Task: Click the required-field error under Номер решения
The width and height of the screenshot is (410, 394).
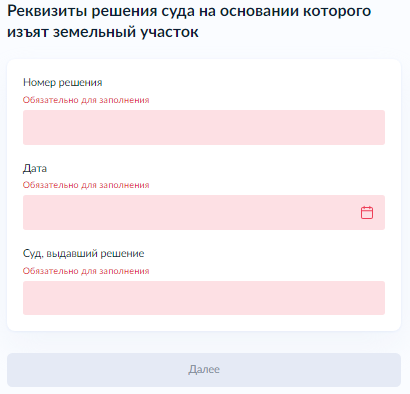Action: click(x=86, y=100)
